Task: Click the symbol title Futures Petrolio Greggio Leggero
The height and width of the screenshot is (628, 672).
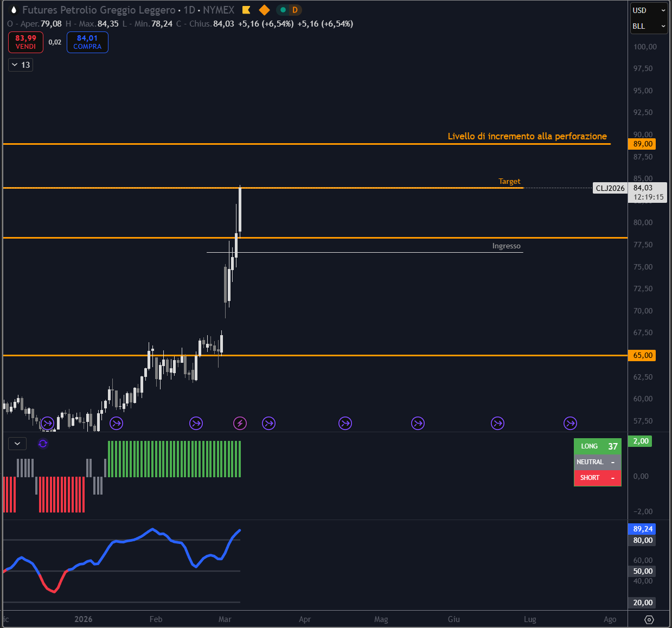Action: click(x=99, y=10)
